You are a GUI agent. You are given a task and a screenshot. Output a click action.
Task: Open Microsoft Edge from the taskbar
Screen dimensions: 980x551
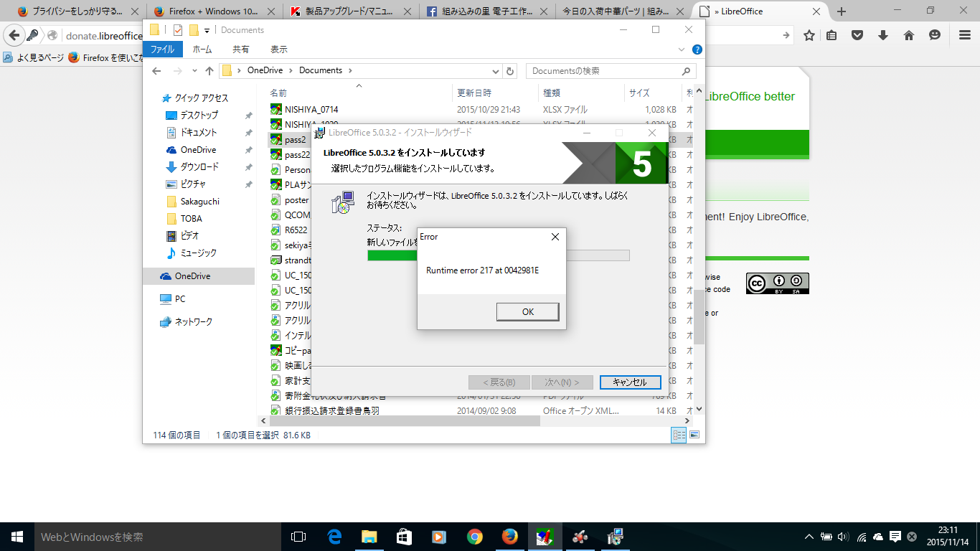[x=334, y=537]
